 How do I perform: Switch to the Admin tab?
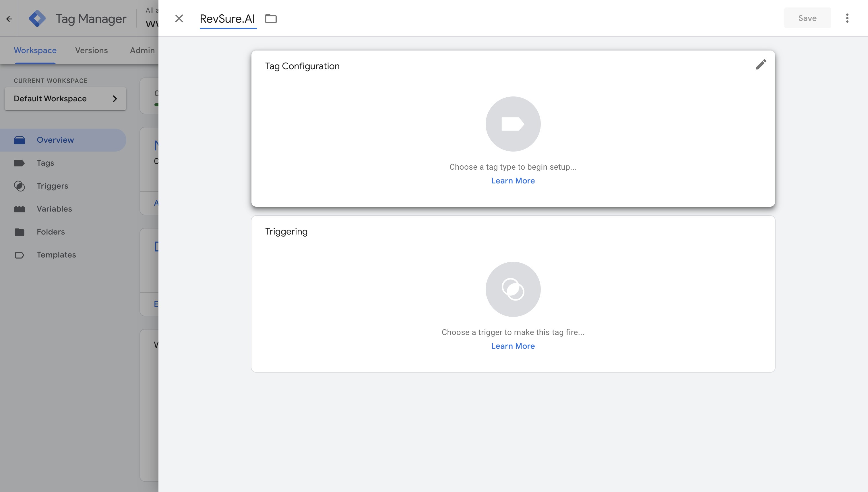[x=142, y=50]
